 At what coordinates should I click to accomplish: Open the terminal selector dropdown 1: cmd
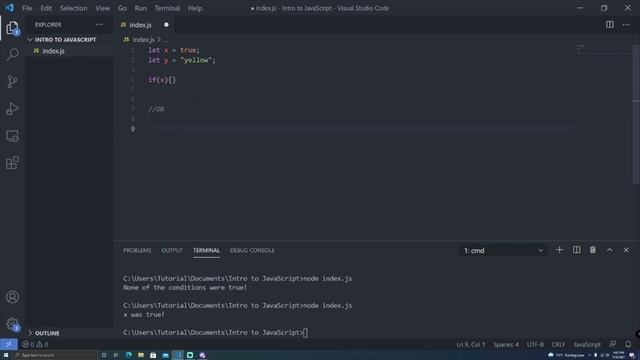pyautogui.click(x=503, y=251)
